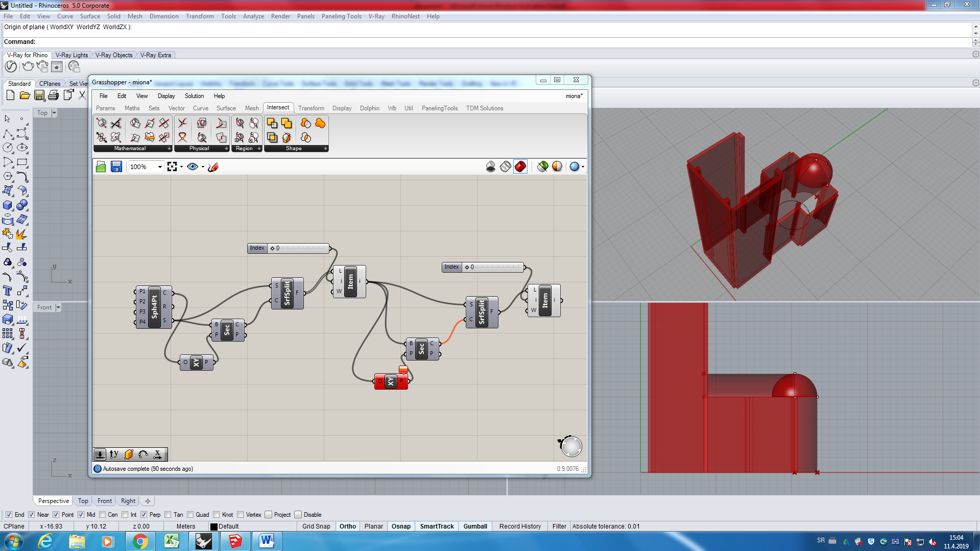Switch to V-Ray Lights toolbar tab

tap(71, 55)
